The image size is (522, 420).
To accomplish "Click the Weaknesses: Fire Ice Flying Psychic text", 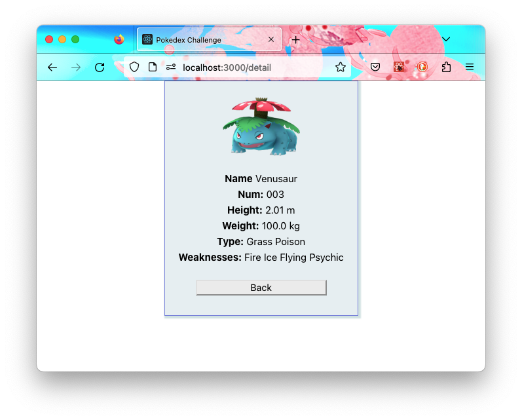I will tap(261, 258).
